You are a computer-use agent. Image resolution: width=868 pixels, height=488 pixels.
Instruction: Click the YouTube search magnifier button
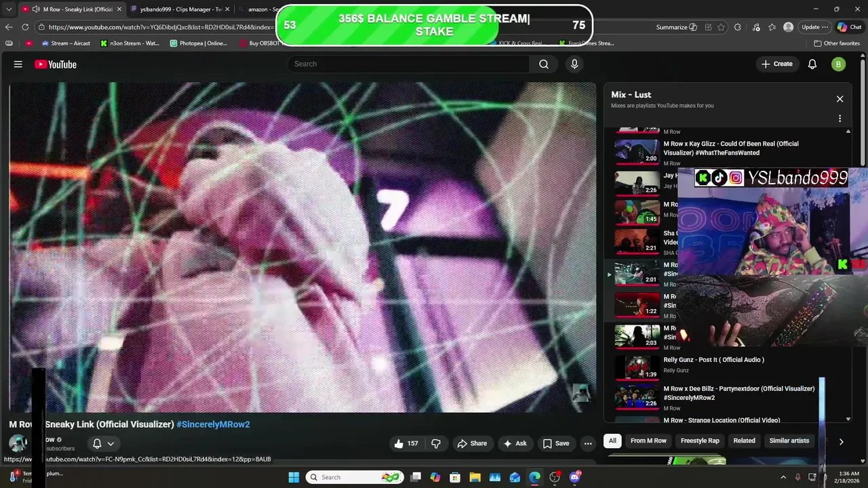coord(544,64)
